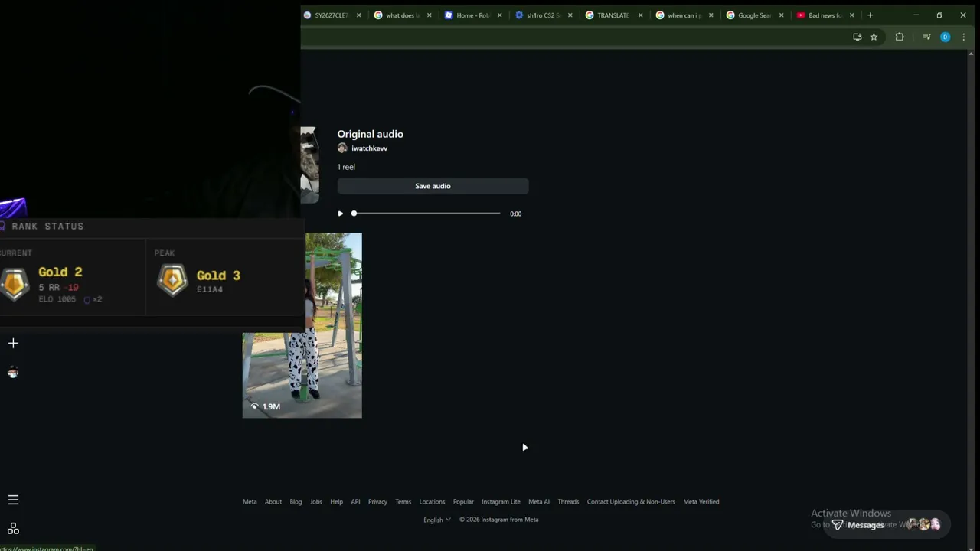Click the '1 reel' count text

346,167
